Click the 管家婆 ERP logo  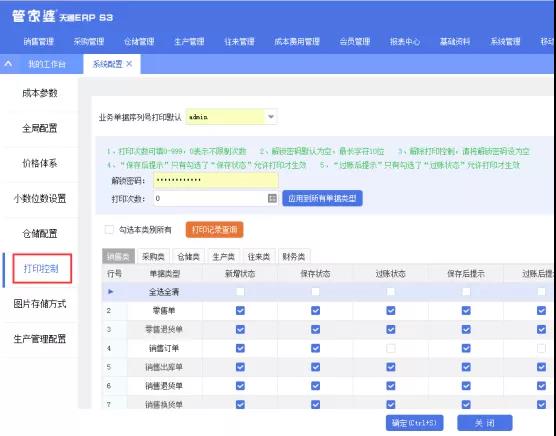tap(63, 16)
